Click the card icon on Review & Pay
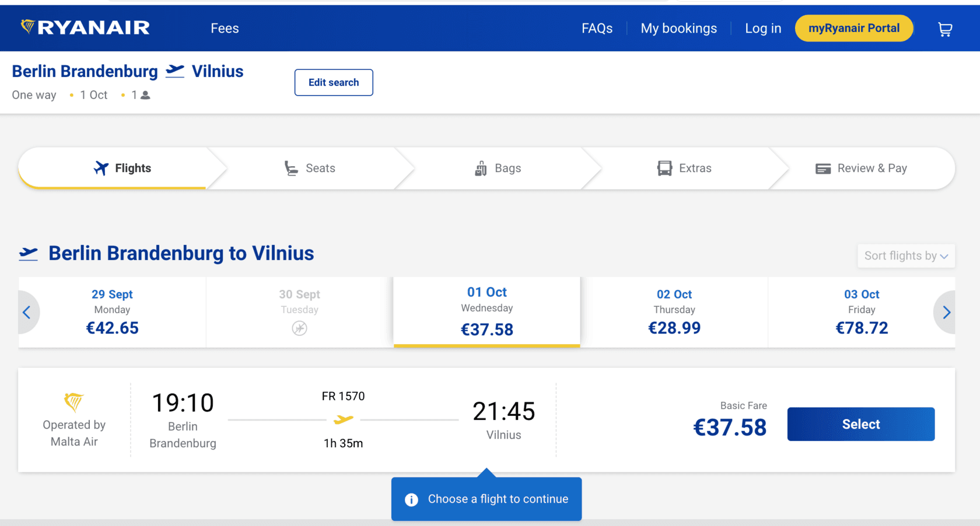 click(x=823, y=169)
